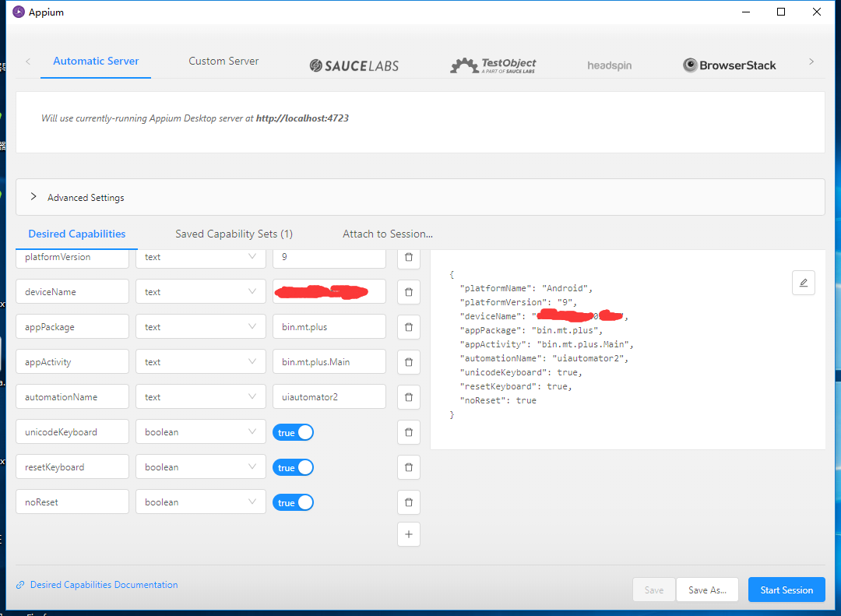
Task: Click link icon beside Documentation
Action: (20, 585)
